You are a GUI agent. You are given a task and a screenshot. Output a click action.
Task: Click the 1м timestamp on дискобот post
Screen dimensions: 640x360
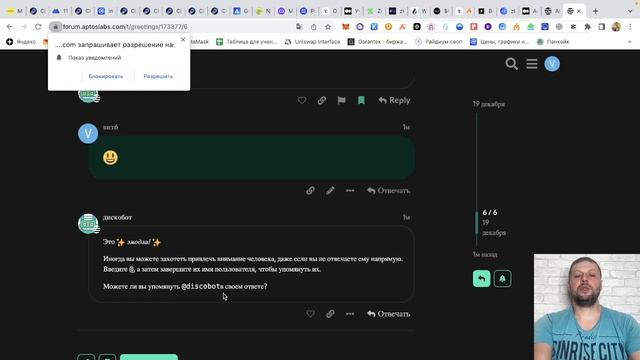click(406, 218)
